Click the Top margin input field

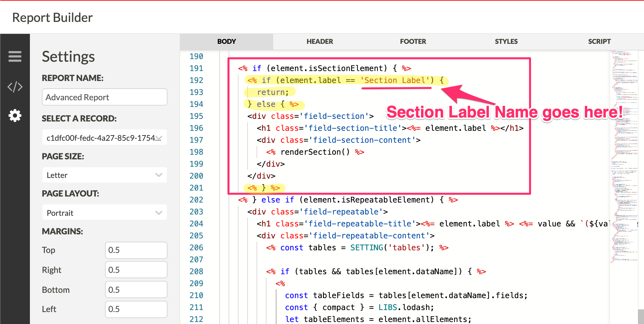coord(136,250)
